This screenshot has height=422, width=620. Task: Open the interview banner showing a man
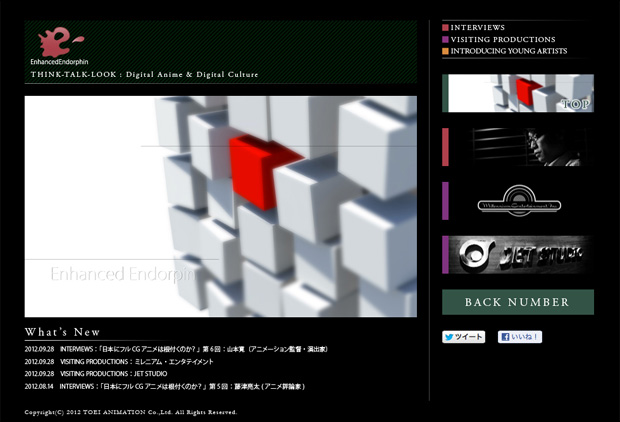[520, 147]
